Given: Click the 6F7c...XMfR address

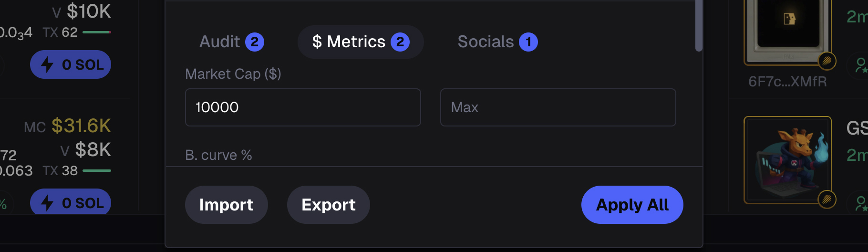Looking at the screenshot, I should pos(787,82).
